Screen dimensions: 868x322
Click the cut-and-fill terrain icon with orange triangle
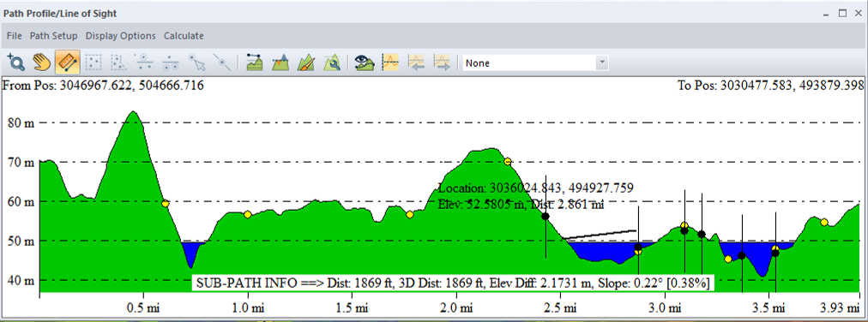point(280,63)
